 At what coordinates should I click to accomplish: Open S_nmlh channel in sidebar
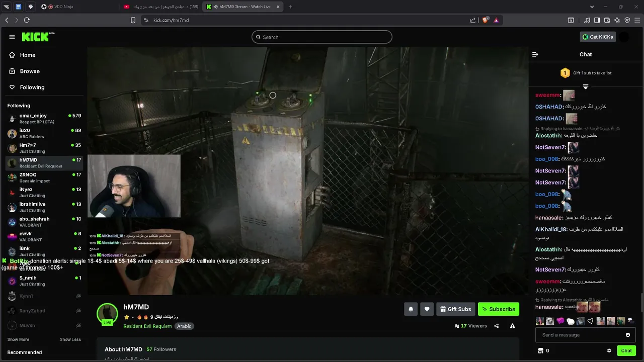44,281
